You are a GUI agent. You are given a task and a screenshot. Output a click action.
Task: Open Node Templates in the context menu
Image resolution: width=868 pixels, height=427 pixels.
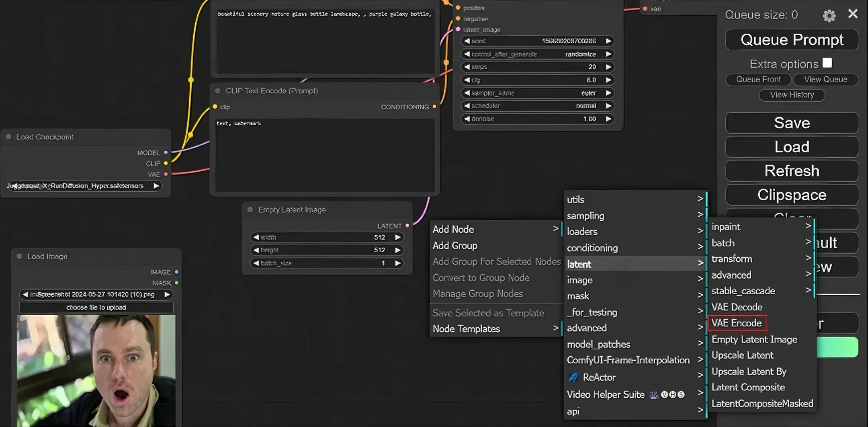pos(496,329)
